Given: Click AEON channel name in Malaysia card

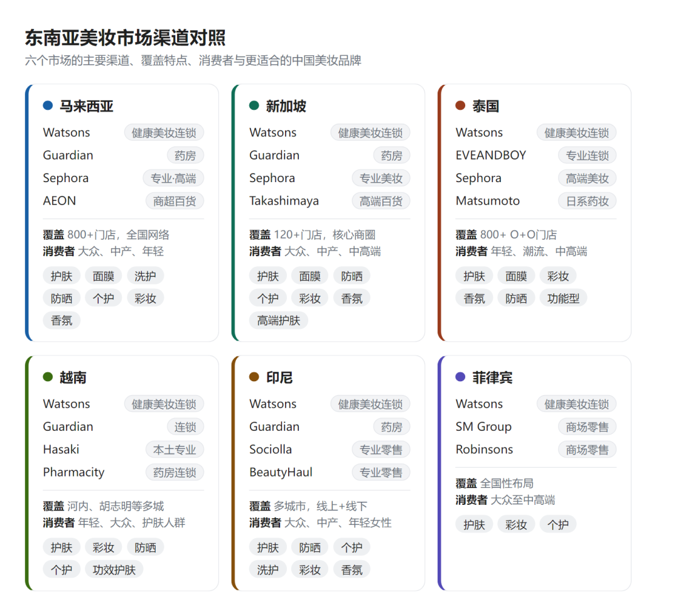Looking at the screenshot, I should tap(60, 201).
